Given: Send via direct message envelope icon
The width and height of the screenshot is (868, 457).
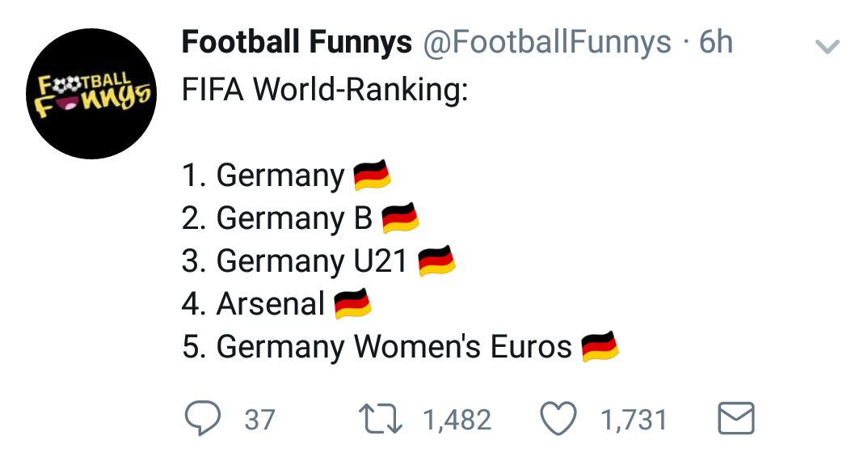Looking at the screenshot, I should click(735, 419).
